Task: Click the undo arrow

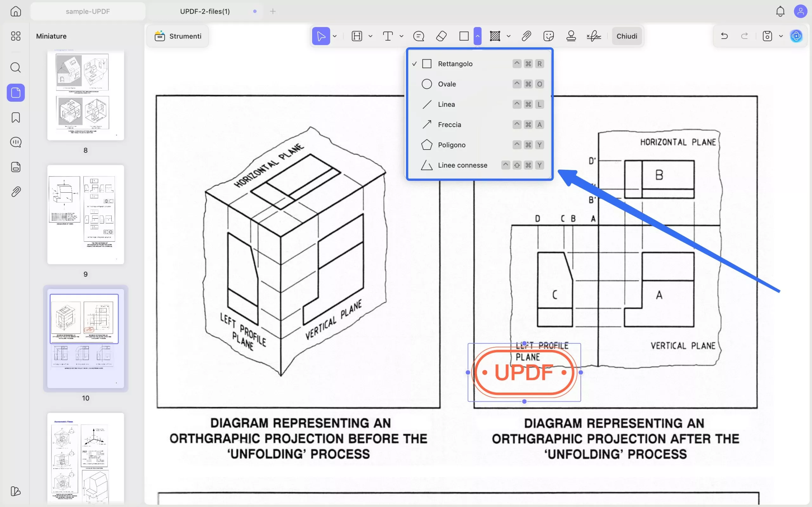Action: point(724,36)
